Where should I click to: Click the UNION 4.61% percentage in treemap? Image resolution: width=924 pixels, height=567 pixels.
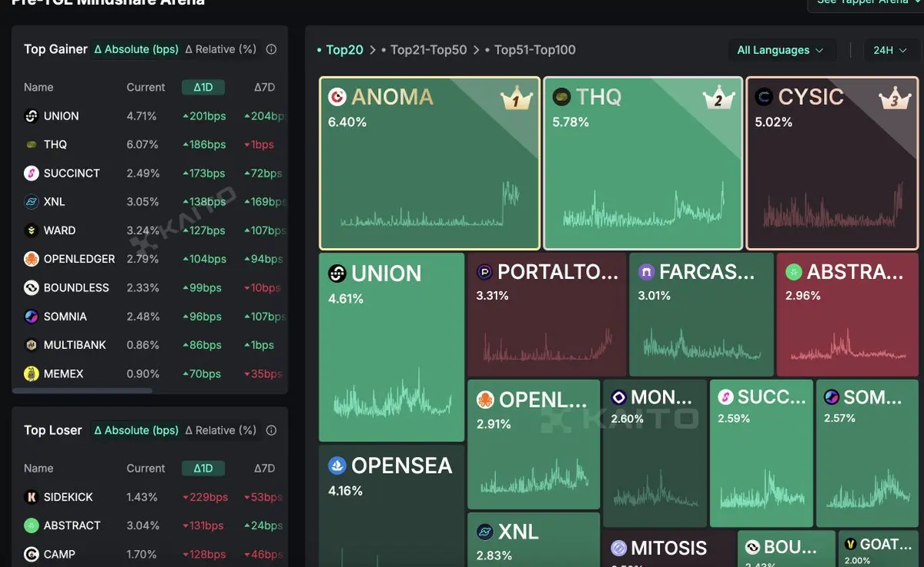(346, 299)
